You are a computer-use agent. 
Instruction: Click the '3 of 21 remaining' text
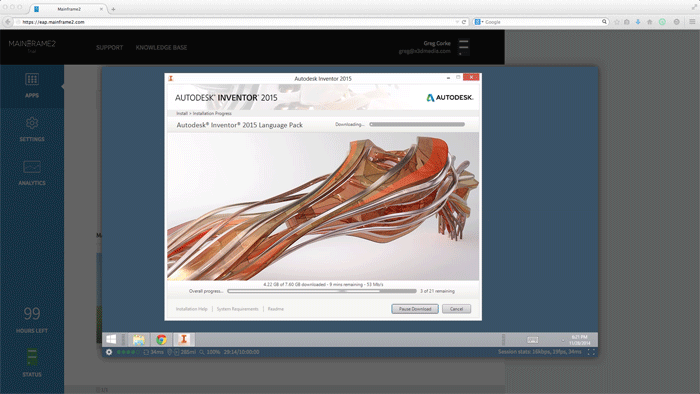(x=437, y=291)
